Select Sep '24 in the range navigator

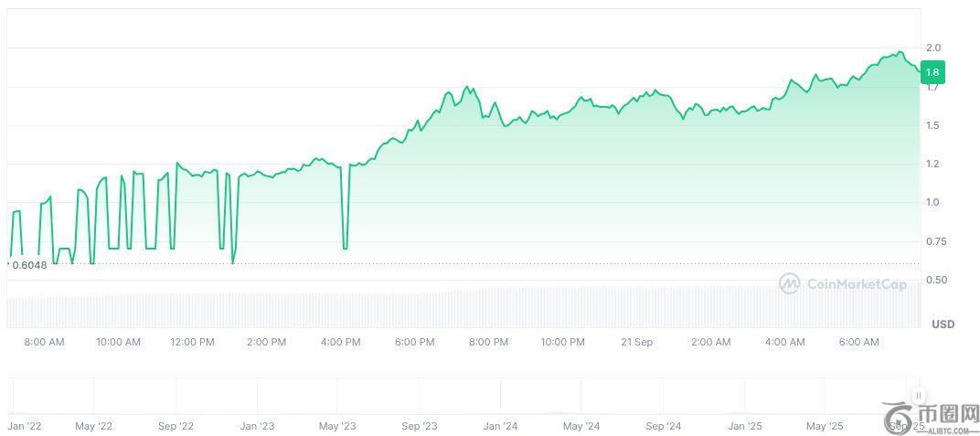663,426
